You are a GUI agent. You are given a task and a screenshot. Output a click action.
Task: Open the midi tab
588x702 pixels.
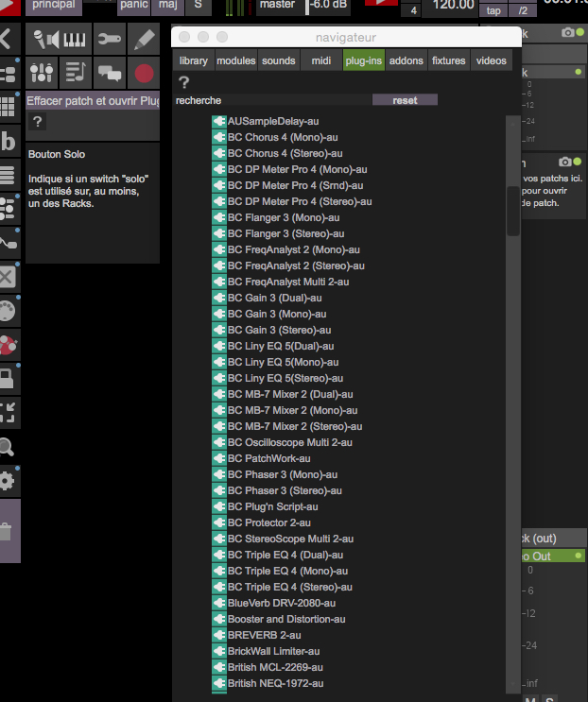coord(321,60)
